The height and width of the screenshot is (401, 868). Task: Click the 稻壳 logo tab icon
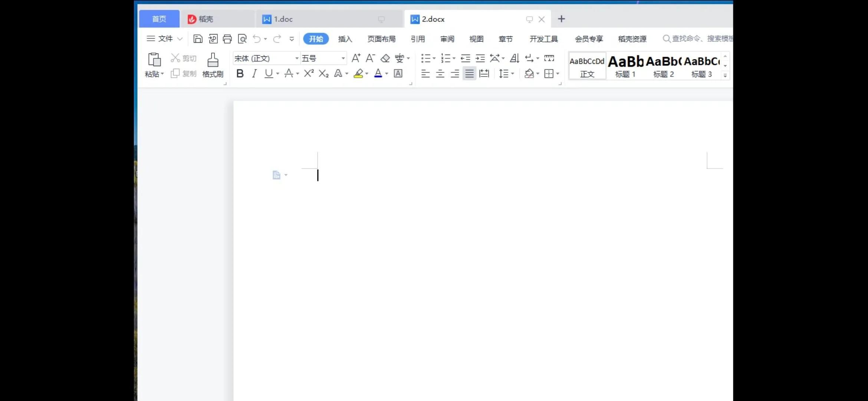click(x=192, y=19)
